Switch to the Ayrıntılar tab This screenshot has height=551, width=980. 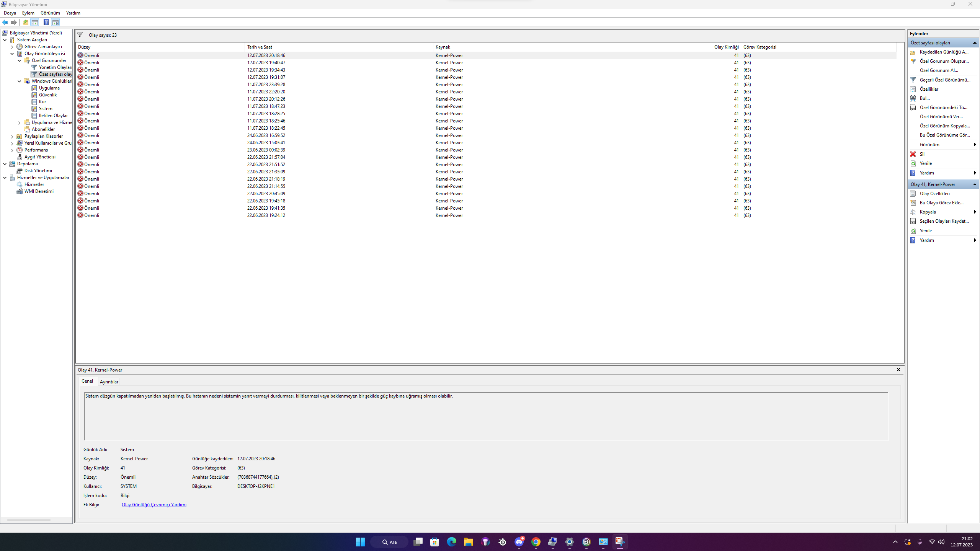[x=109, y=381]
